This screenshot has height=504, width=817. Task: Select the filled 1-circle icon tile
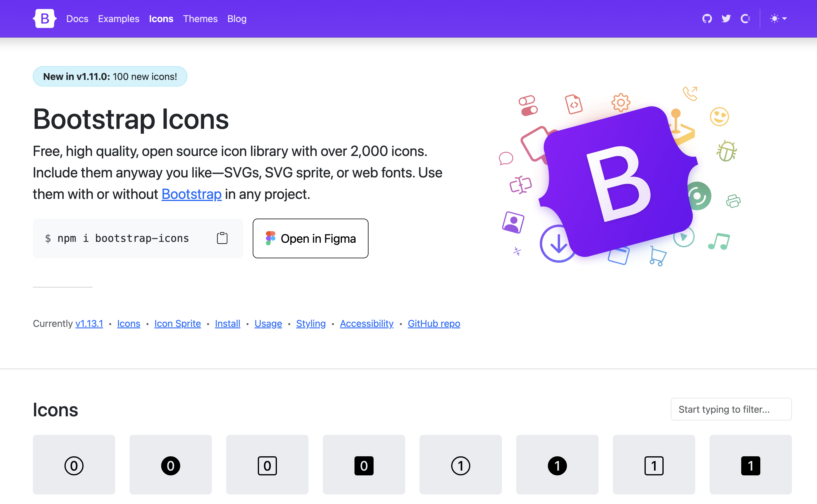click(557, 465)
